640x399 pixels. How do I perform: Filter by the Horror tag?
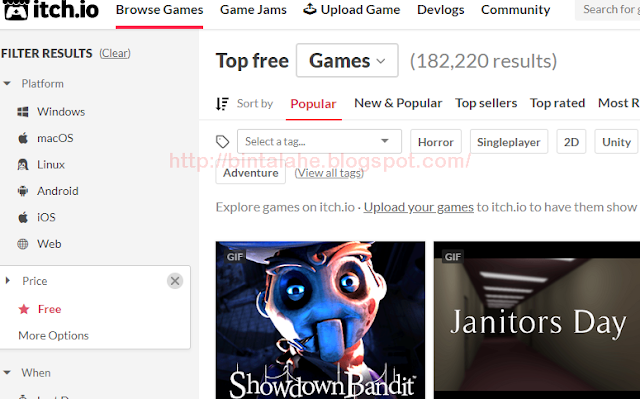tap(436, 142)
